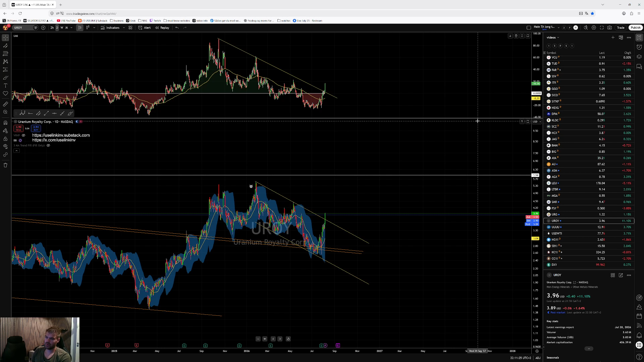Open the timeframe interval dropdown
Viewport: 644px width, 362px height.
click(x=71, y=28)
